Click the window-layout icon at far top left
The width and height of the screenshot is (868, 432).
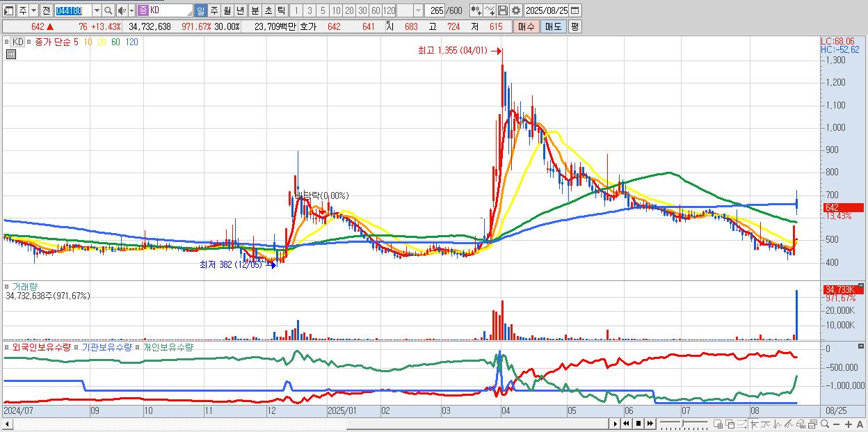click(8, 10)
